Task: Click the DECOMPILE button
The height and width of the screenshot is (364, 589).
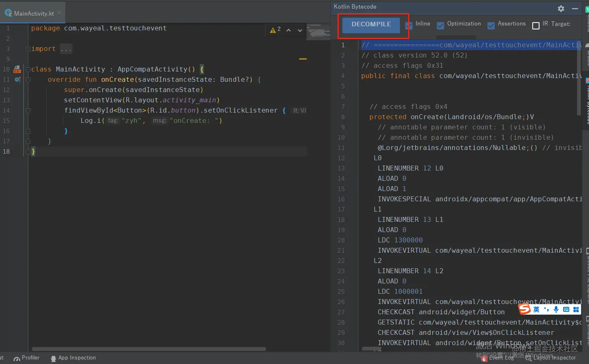Action: [371, 25]
